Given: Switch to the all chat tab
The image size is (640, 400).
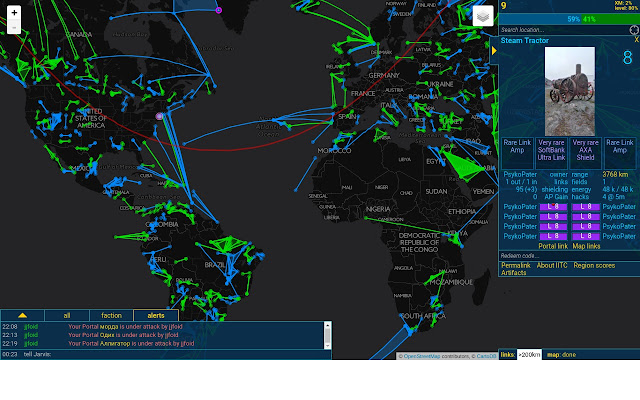Looking at the screenshot, I should click(x=67, y=315).
